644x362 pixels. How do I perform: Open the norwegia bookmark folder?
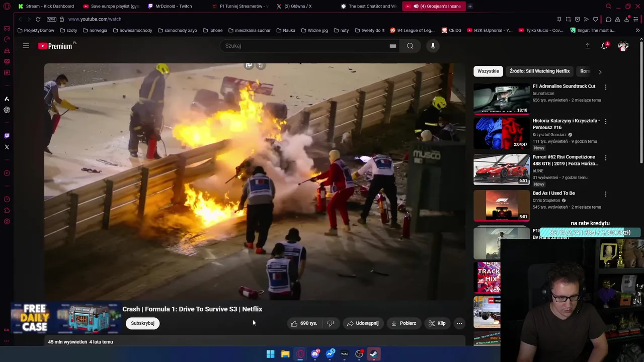click(95, 30)
